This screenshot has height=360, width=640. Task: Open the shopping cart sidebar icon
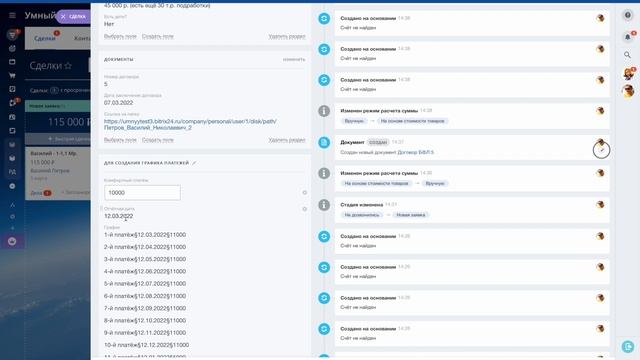[12, 76]
